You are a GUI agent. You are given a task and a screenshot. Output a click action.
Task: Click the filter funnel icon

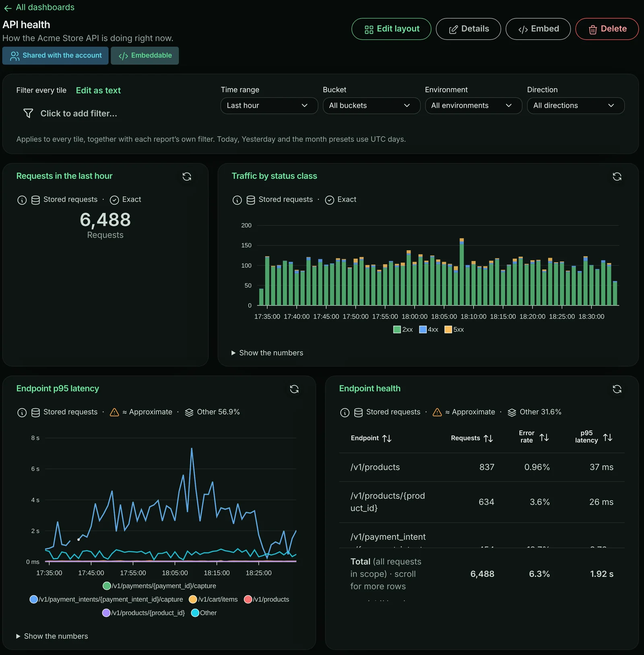(28, 113)
